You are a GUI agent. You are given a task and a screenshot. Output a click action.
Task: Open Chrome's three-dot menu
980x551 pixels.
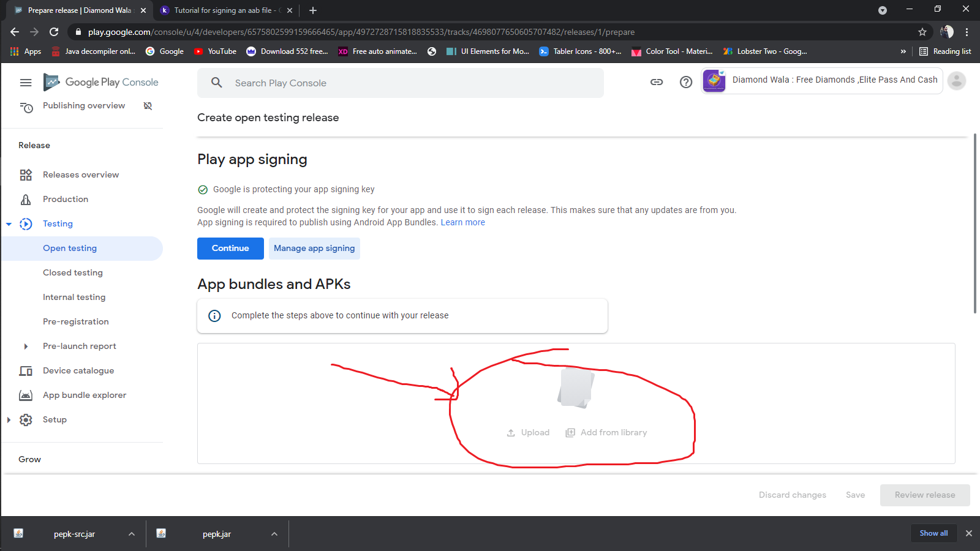tap(967, 32)
